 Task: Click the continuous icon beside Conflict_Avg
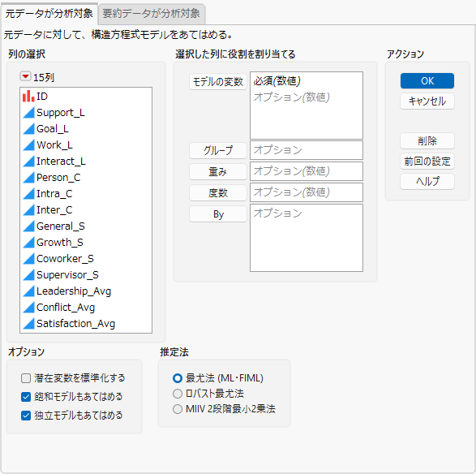tap(29, 308)
